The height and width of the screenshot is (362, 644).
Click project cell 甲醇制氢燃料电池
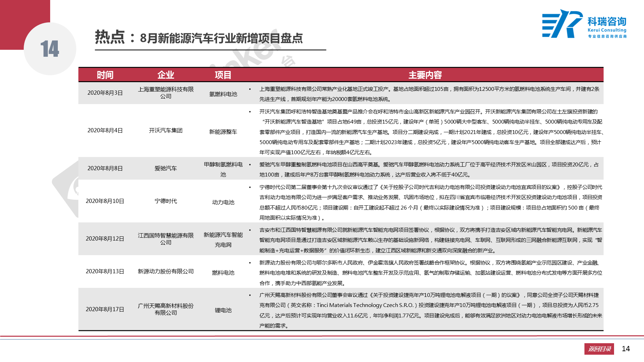[223, 170]
